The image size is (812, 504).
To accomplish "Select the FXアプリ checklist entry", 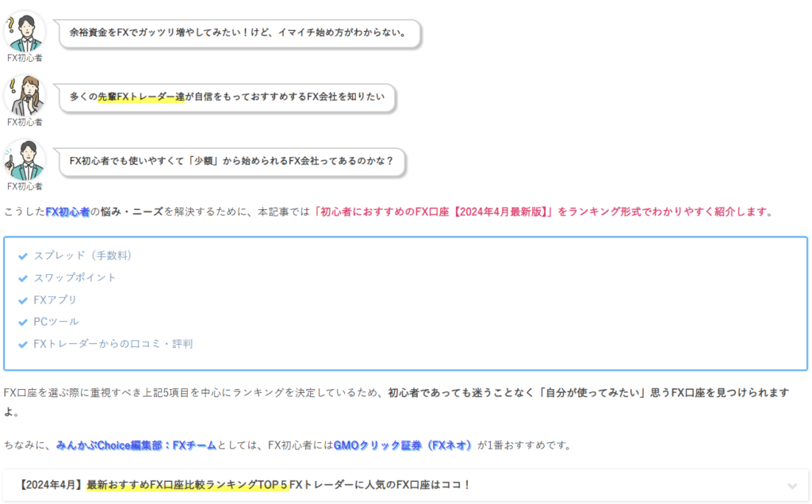I will (56, 300).
